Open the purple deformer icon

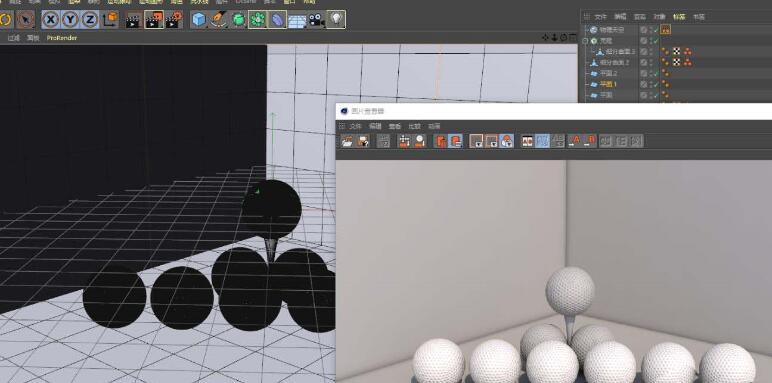[277, 20]
